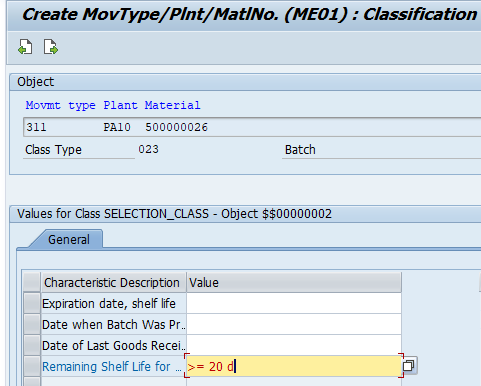Switch to the General tab

click(69, 239)
